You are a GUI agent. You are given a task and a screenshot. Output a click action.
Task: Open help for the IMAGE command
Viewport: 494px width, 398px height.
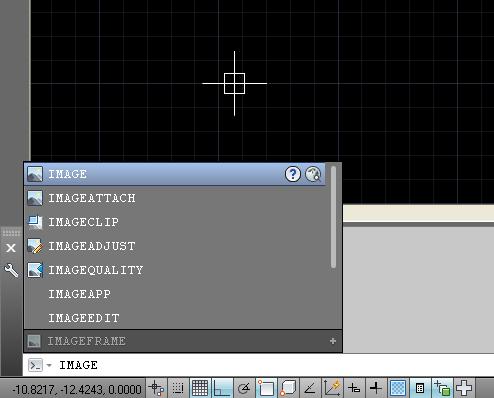click(293, 174)
